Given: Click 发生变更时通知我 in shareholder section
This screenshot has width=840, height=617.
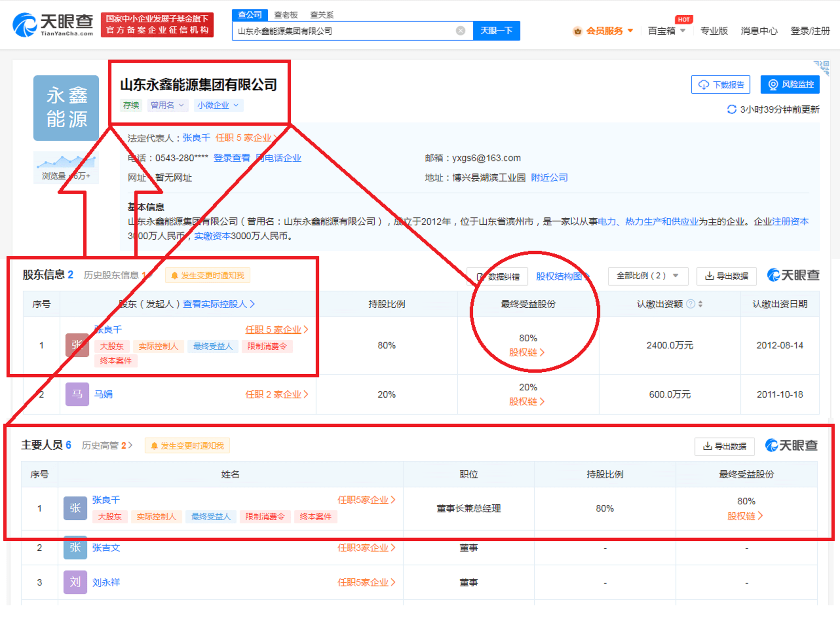Looking at the screenshot, I should click(x=208, y=276).
